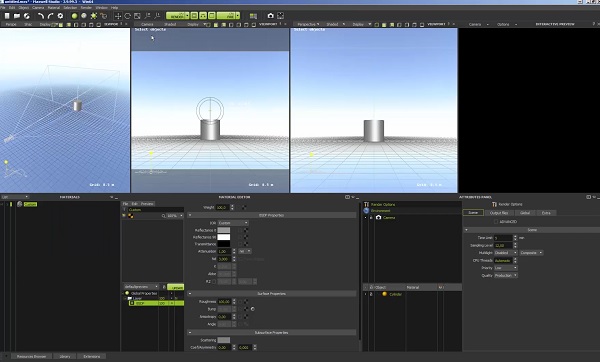Enable the R2 checkbox
The width and height of the screenshot is (600, 362).
214,281
